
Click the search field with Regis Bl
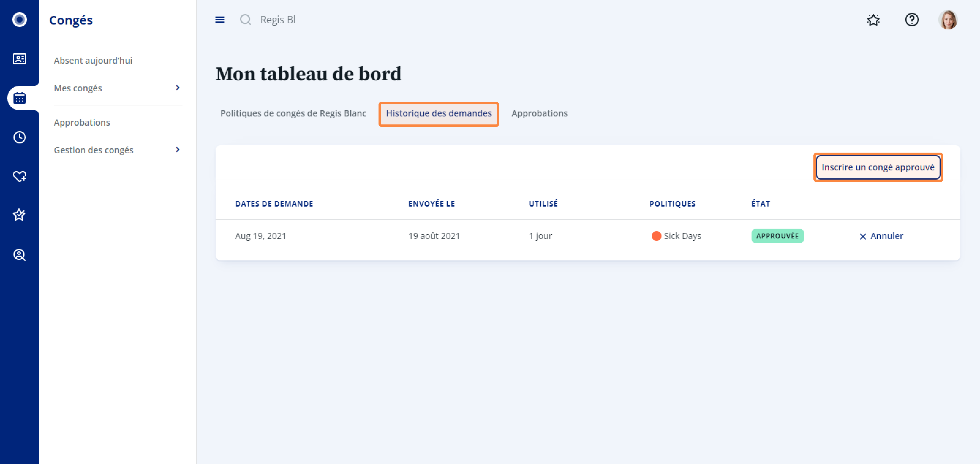[x=278, y=19]
